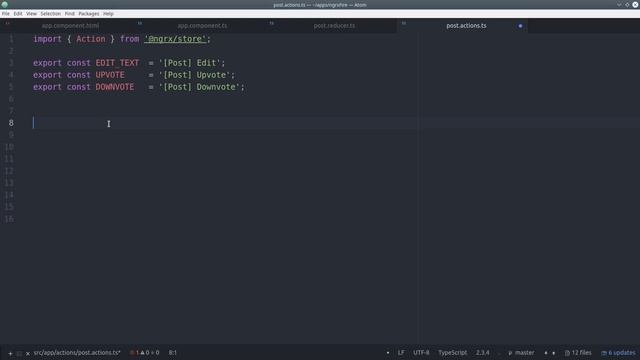Click file path src/app/actions/post.actions.ts in status bar
Screen dimensions: 640x360
coord(77,353)
